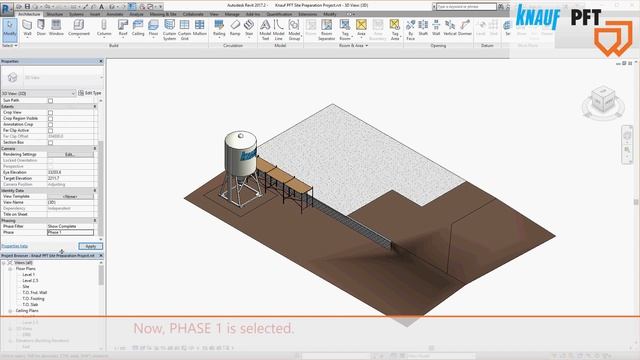Switch to the Insert ribbon tab
640x360 pixels.
(x=95, y=14)
